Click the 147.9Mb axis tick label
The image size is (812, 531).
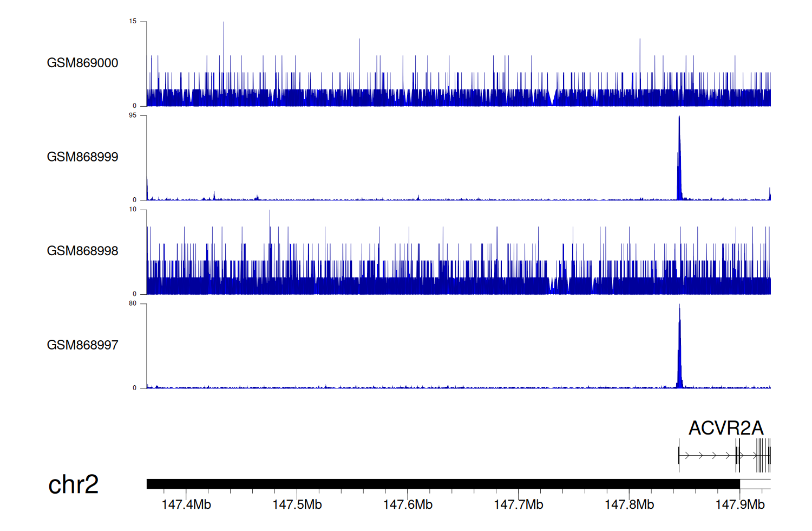[x=739, y=504]
